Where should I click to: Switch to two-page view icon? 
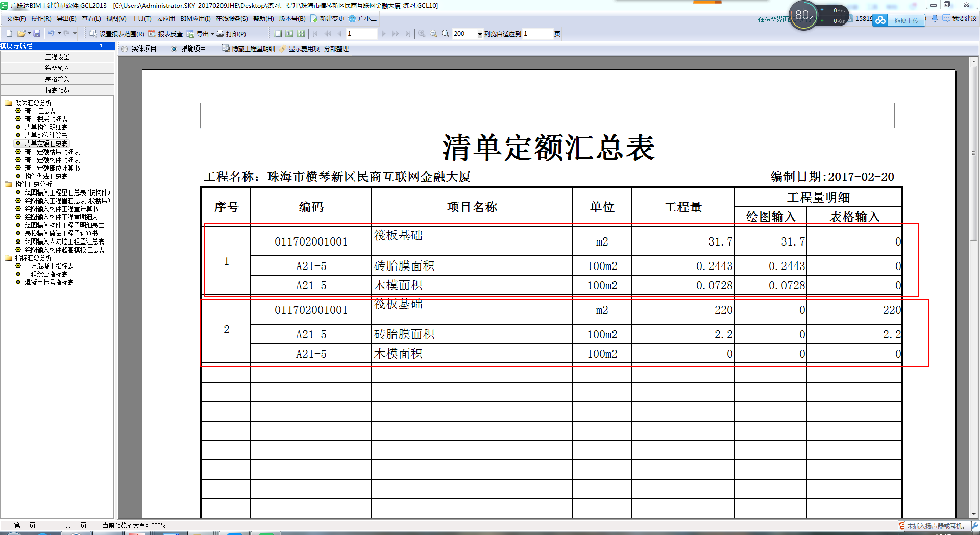pos(289,34)
